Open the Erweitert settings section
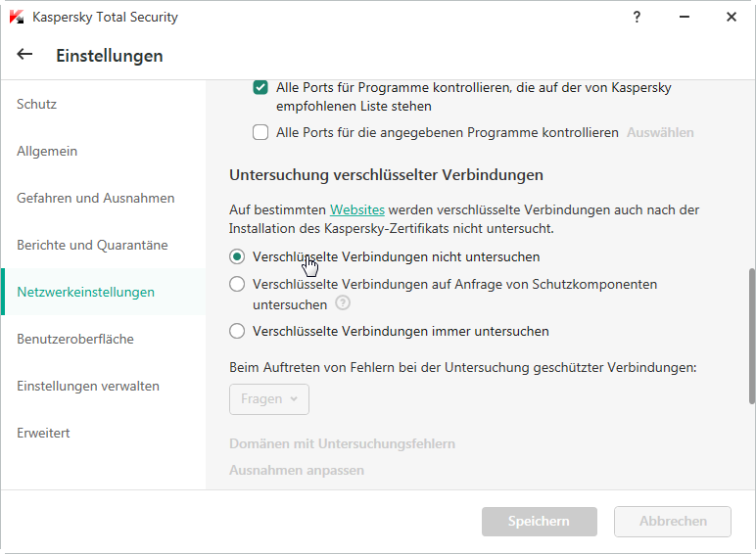This screenshot has width=756, height=554. 43,433
